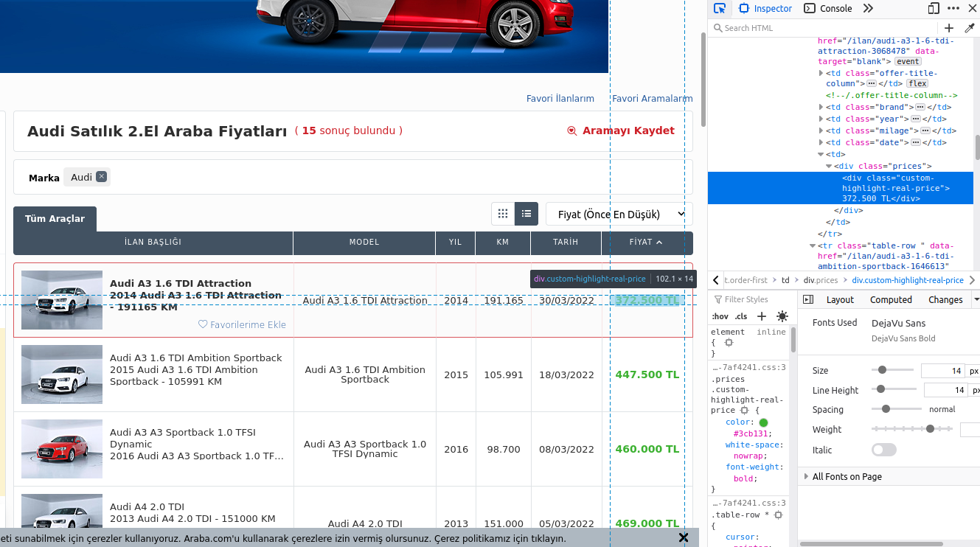Switch to the Inspector tab
Screen dimensions: 980x547
pos(765,9)
